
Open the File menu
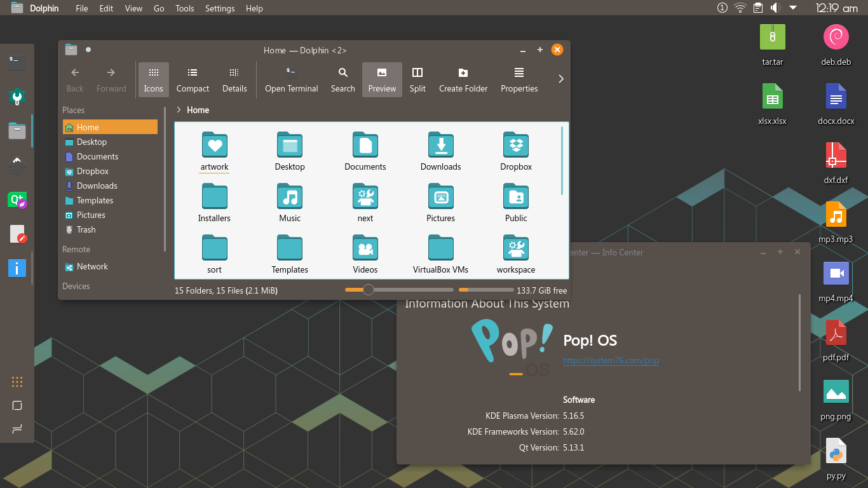pos(82,8)
